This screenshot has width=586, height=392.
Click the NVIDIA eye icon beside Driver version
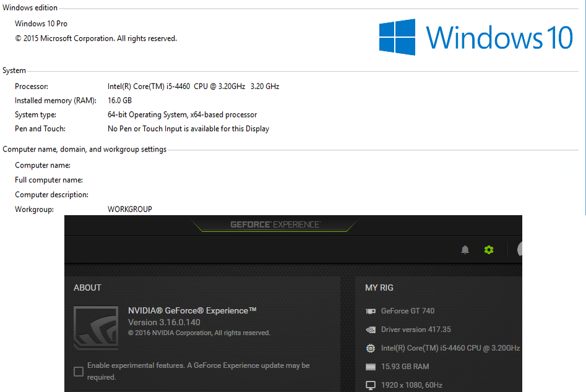tap(371, 330)
